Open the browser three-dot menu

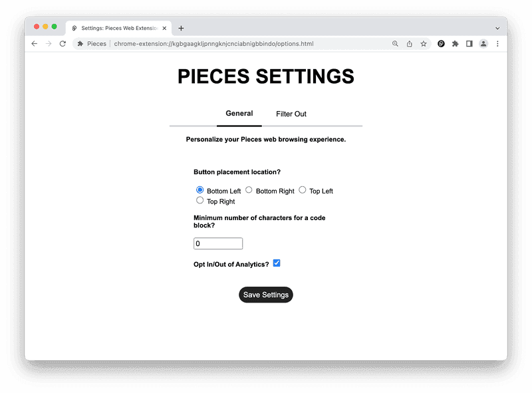point(497,43)
